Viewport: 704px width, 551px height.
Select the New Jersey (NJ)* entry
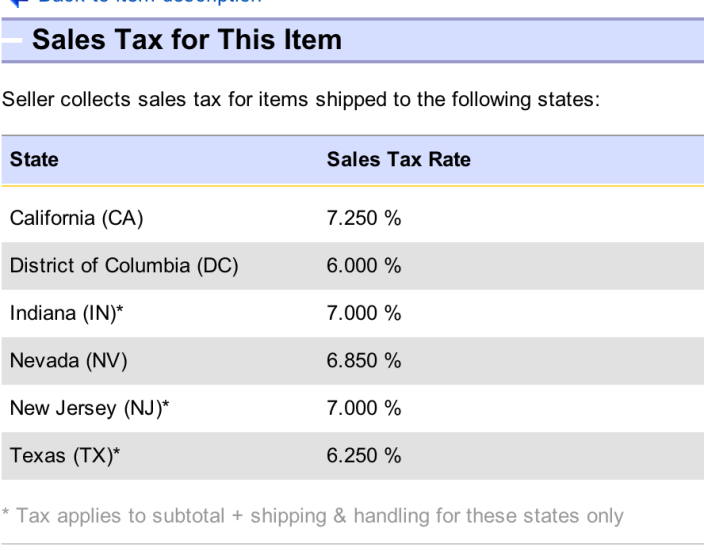(89, 409)
